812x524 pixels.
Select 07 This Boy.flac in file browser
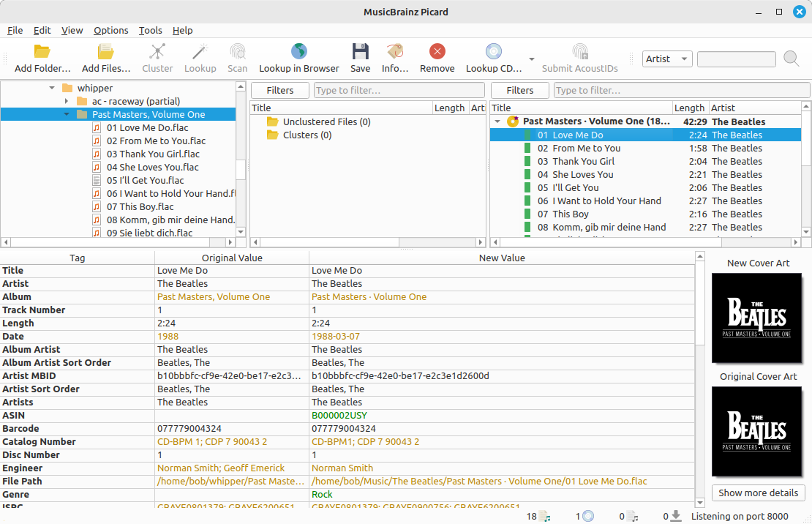click(x=140, y=207)
